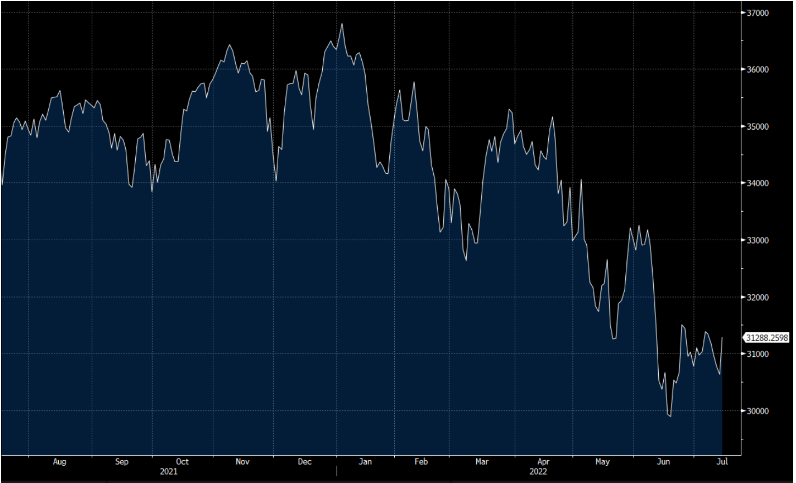796x483 pixels.
Task: Click the 35000 price axis label
Action: coord(757,127)
